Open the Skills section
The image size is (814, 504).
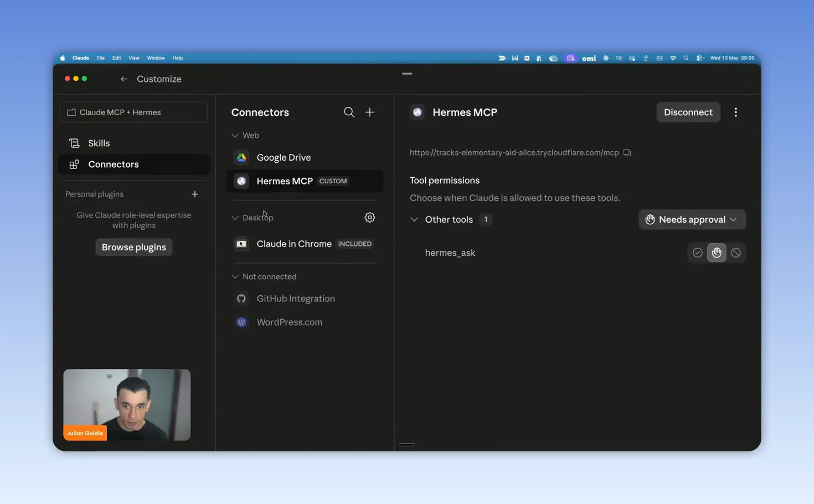(133, 143)
